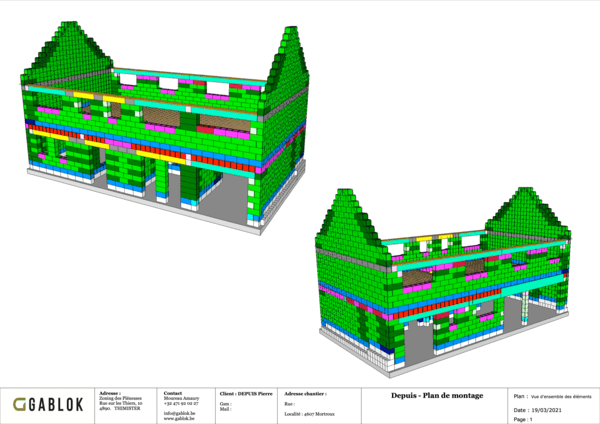
Task: Click the 'Contact' heading in title block
Action: pos(173,394)
